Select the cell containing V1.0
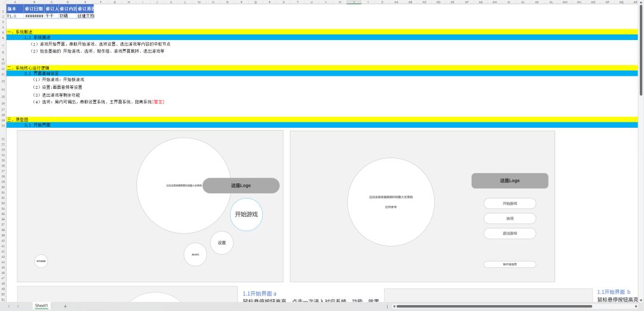This screenshot has width=644, height=311. pyautogui.click(x=15, y=16)
